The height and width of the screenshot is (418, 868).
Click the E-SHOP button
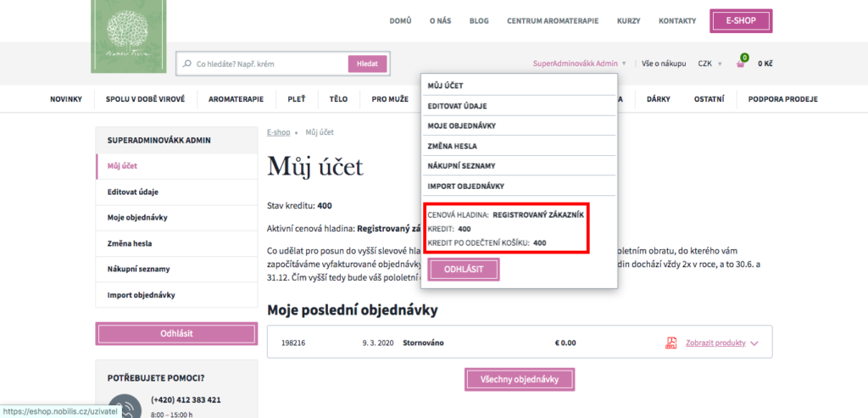[x=741, y=21]
